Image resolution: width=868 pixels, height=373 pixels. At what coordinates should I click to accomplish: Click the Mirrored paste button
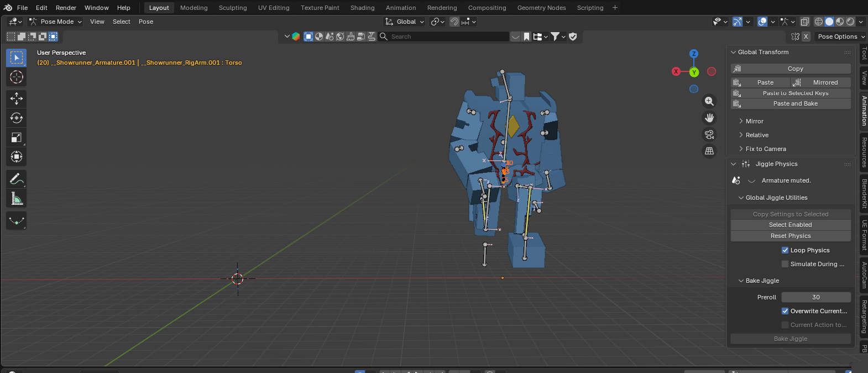click(821, 82)
